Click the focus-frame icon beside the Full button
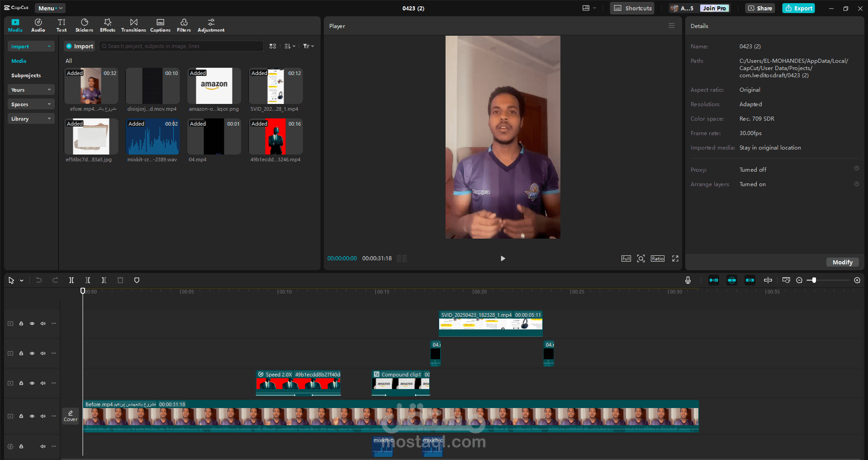 point(641,258)
